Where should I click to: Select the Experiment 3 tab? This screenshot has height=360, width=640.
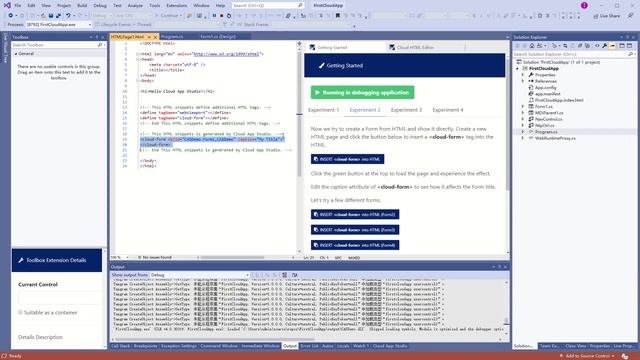click(406, 110)
